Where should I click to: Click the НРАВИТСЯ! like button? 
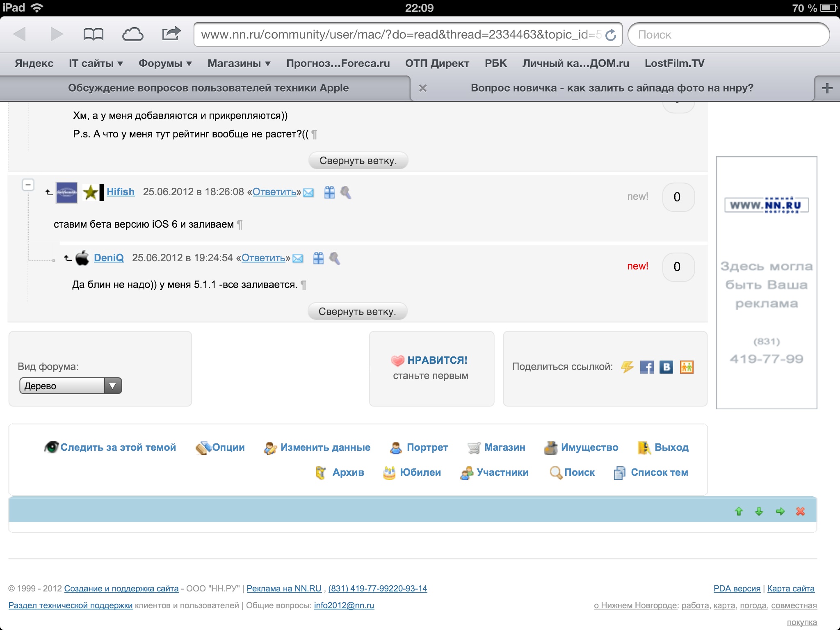436,361
